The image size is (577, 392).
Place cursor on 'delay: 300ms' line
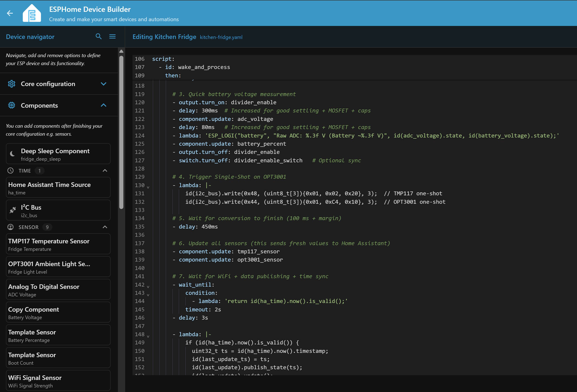198,110
